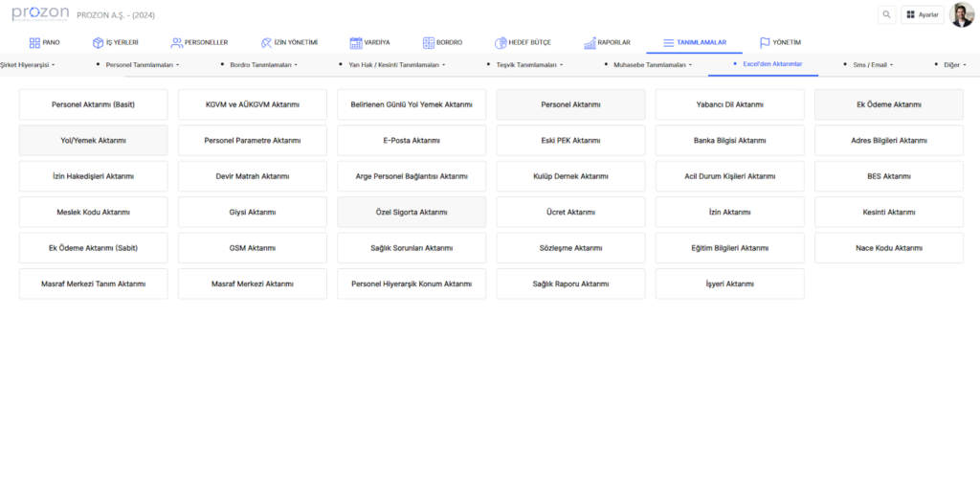
Task: Click the İş Yerleri cube icon
Action: tap(98, 43)
